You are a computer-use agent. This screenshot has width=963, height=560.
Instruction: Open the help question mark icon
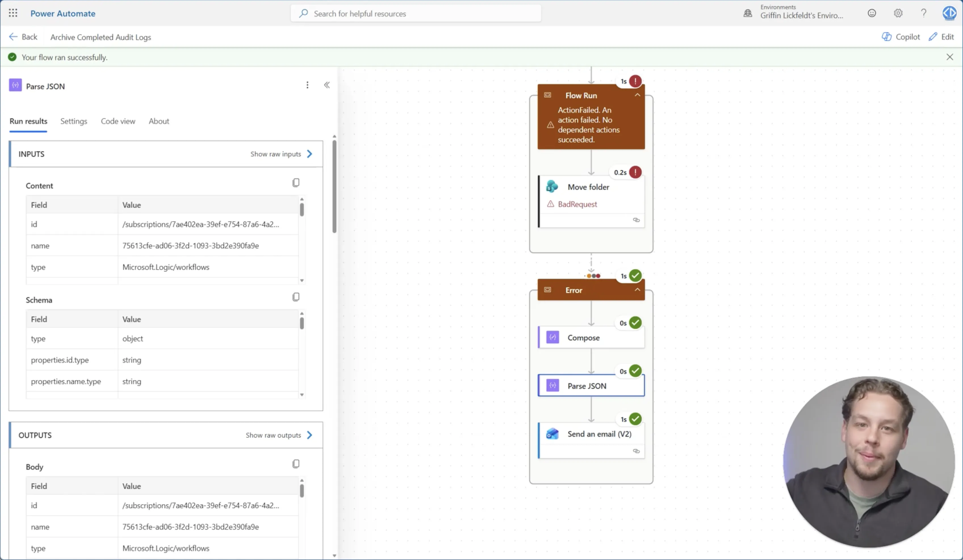pyautogui.click(x=924, y=13)
